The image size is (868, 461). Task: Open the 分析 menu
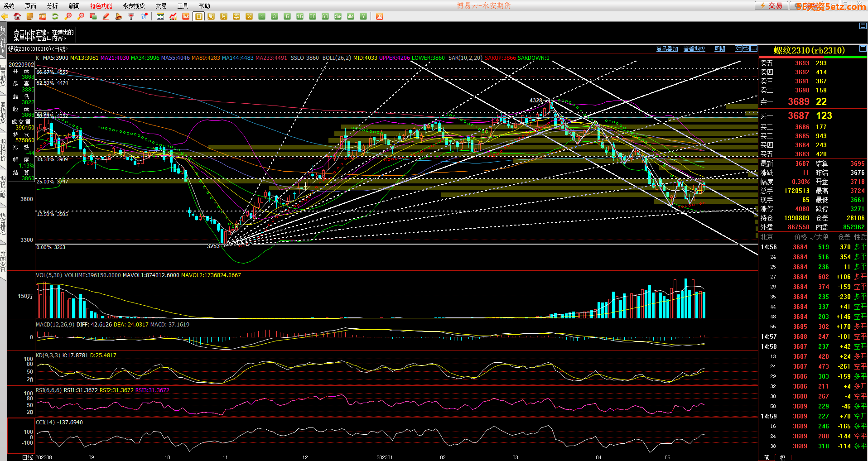[x=53, y=6]
